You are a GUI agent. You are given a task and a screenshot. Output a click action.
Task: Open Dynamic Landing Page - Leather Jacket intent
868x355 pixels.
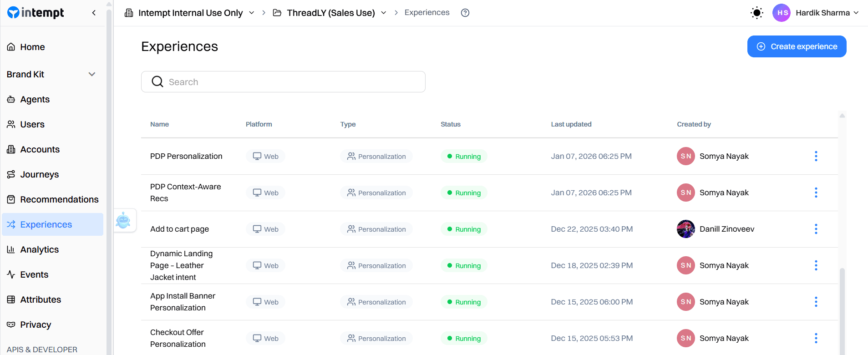coord(181,265)
